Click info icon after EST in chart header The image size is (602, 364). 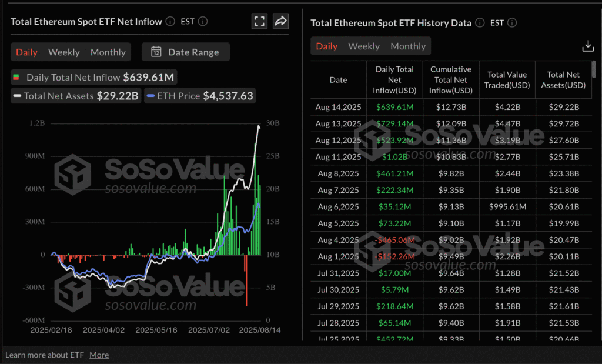203,22
